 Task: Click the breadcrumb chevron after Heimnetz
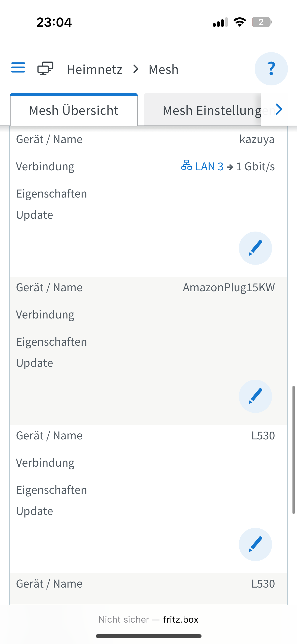pos(136,69)
